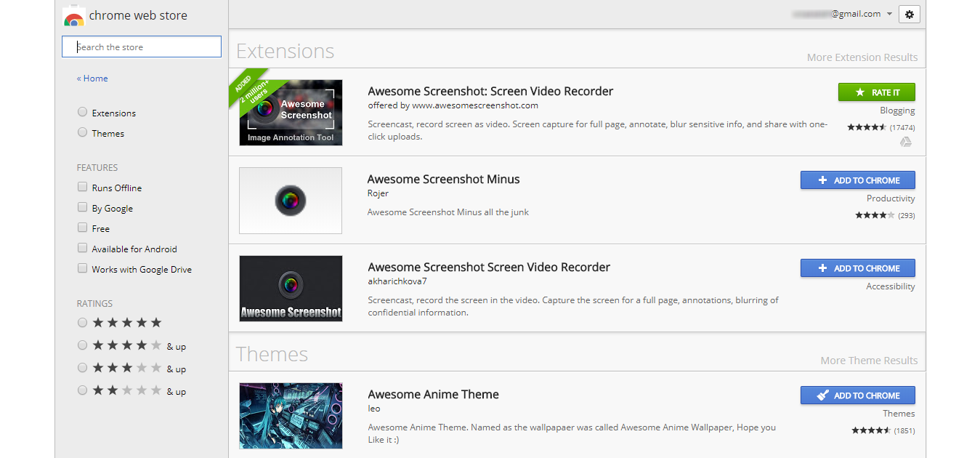Viewport: 980px width, 458px height.
Task: Select the Themes radio button
Action: 82,132
